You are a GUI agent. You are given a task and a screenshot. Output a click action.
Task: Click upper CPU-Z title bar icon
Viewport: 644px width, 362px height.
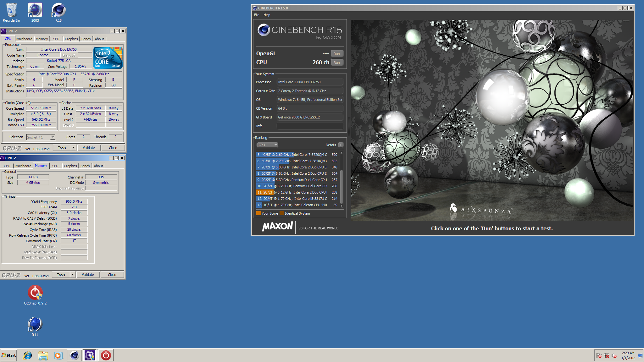3,31
